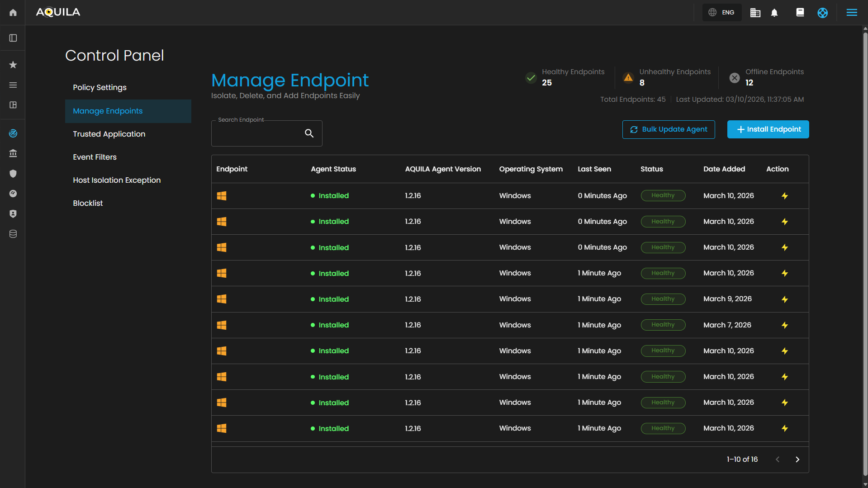868x488 pixels.
Task: Open the database icon in the sidebar
Action: coord(13,234)
